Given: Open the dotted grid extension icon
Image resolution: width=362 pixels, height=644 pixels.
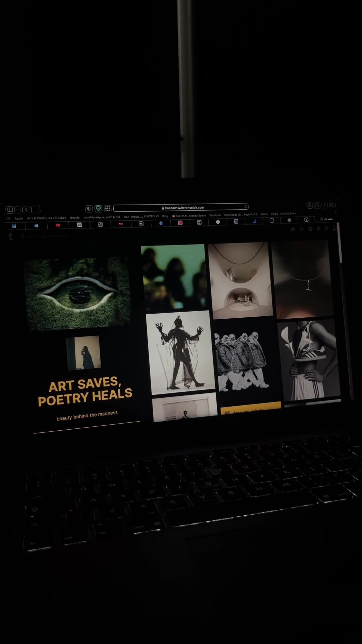Looking at the screenshot, I should pos(108,209).
